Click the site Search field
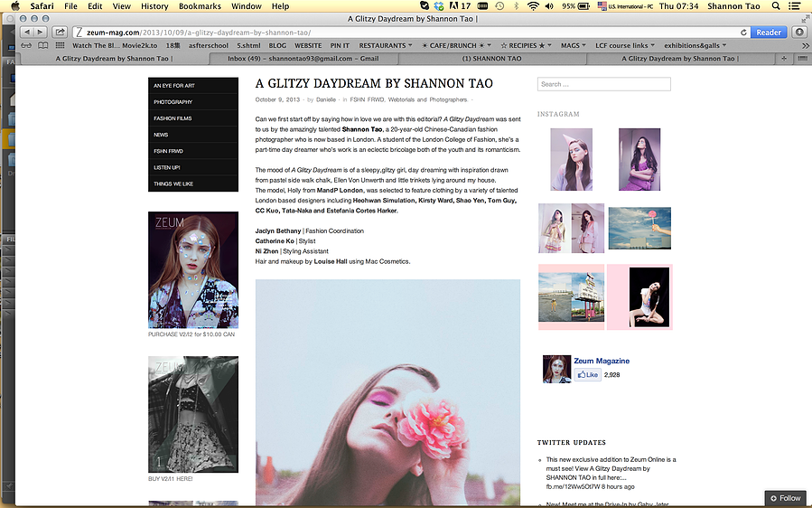This screenshot has width=812, height=508. coord(604,84)
